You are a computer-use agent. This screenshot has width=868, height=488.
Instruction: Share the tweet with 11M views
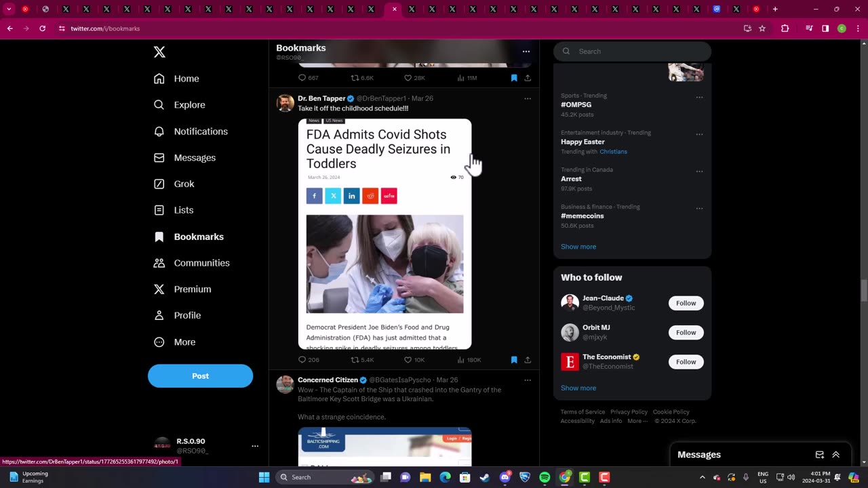pos(528,78)
